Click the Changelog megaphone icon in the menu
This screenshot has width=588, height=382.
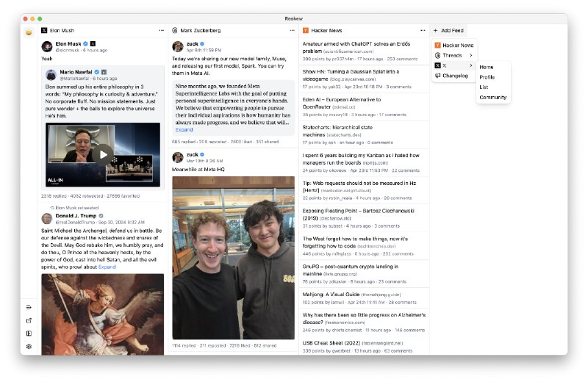click(437, 76)
